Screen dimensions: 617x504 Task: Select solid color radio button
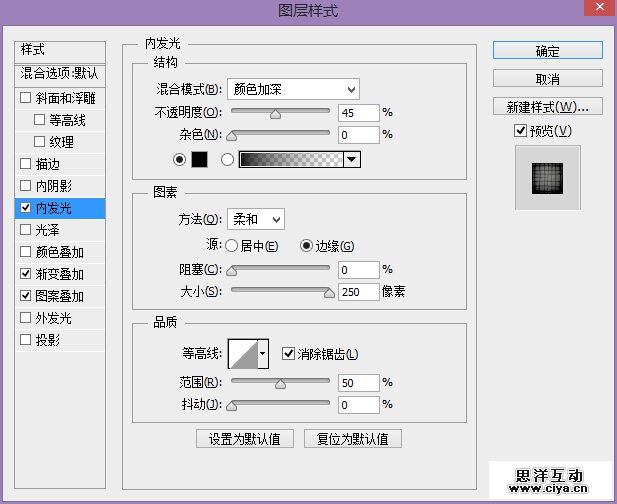(179, 159)
